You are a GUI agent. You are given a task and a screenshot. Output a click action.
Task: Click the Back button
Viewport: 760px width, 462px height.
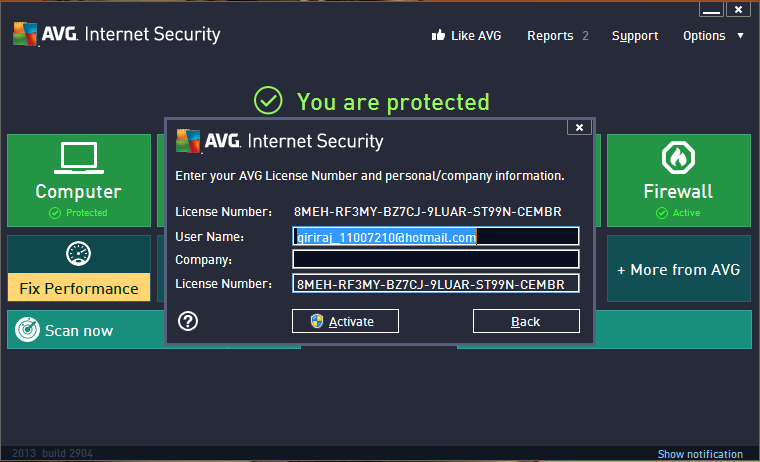click(526, 321)
